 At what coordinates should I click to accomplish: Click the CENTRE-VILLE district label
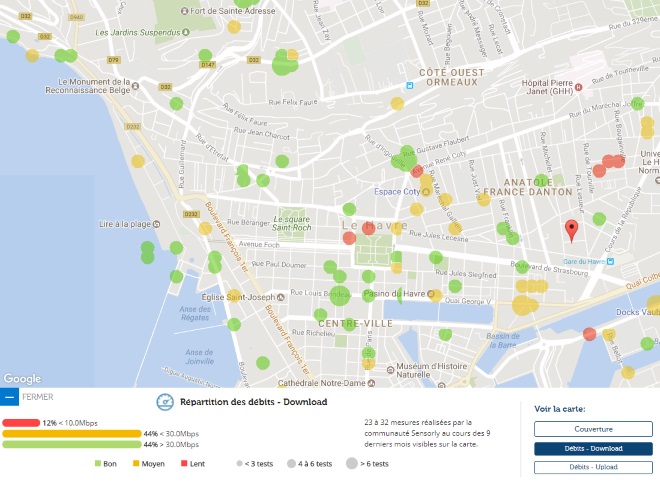[x=355, y=323]
